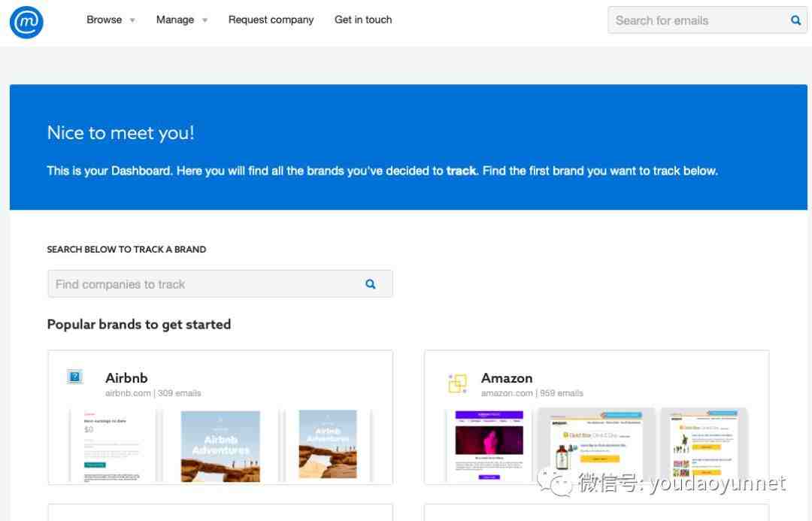Viewport: 812px width, 521px height.
Task: Open Amazon's third email thumbnail
Action: click(704, 444)
